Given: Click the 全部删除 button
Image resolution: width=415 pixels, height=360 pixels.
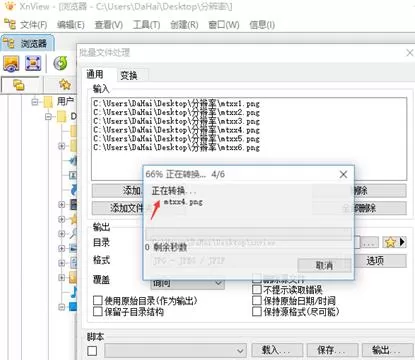Looking at the screenshot, I should click(380, 208).
